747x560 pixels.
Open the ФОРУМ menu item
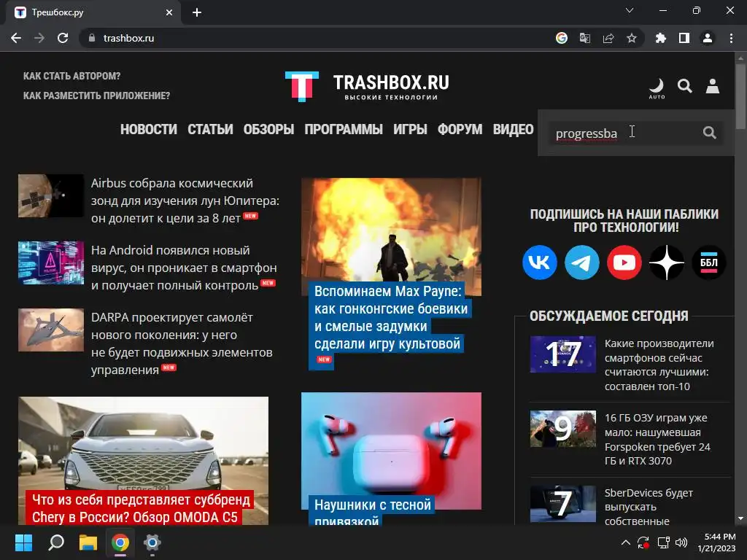point(460,129)
